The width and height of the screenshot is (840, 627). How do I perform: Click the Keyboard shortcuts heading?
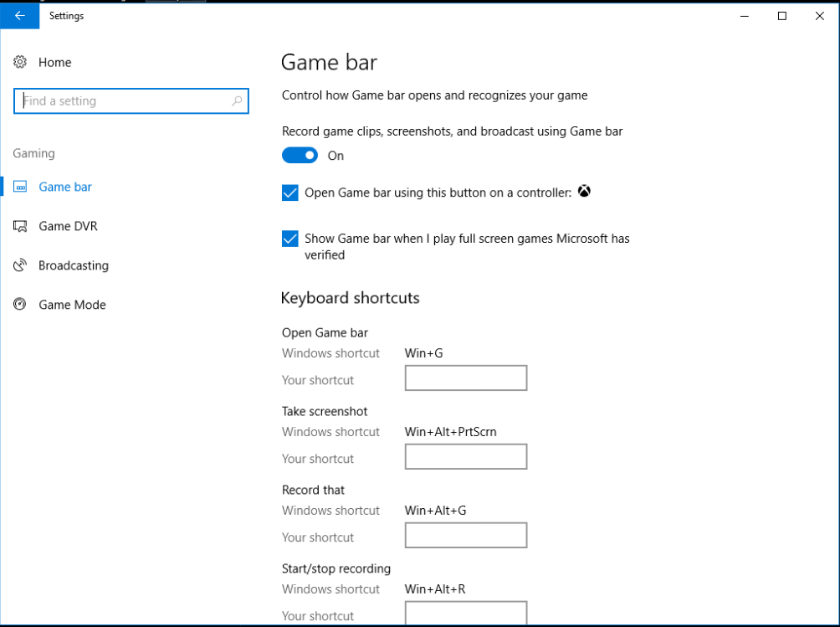[351, 298]
